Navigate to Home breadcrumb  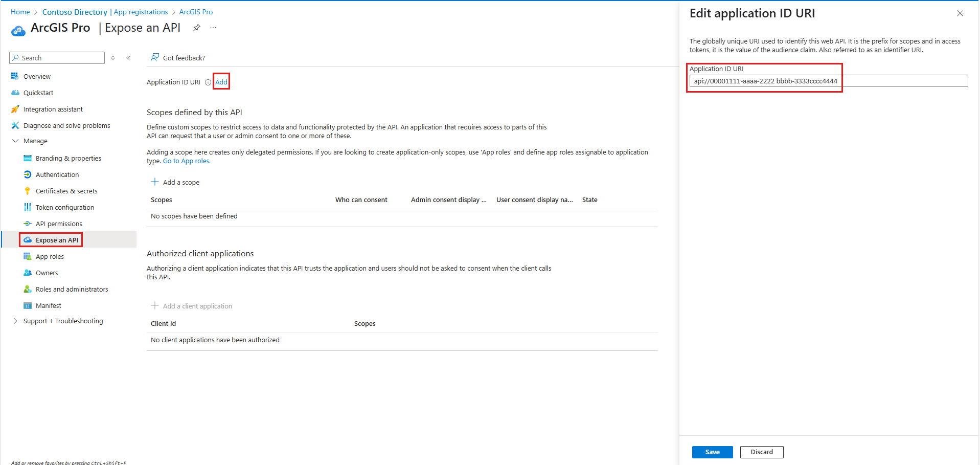coord(20,12)
